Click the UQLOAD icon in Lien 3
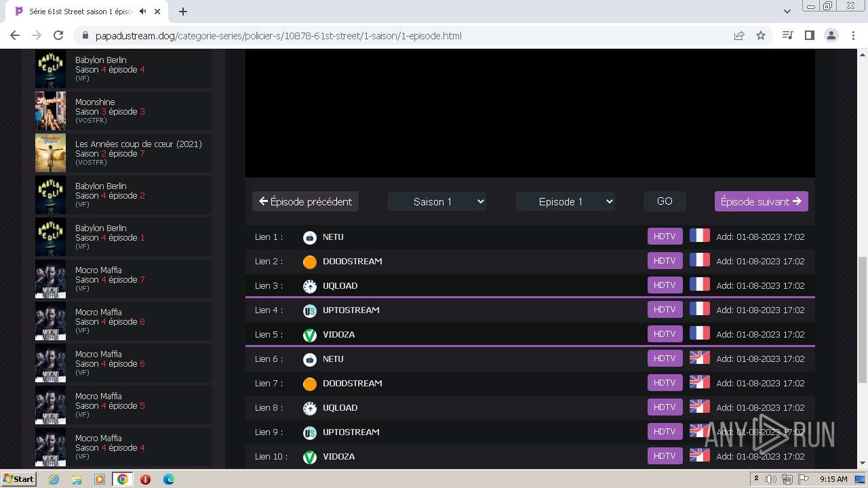868x488 pixels. click(x=310, y=286)
